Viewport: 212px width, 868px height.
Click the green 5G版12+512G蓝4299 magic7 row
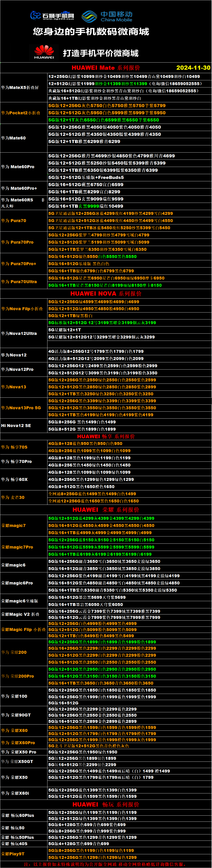130,519
